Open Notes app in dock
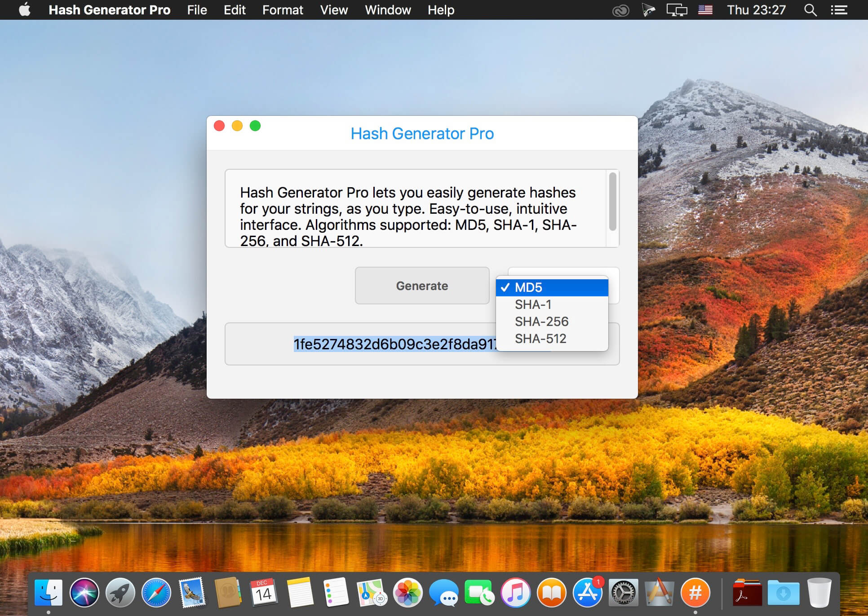Viewport: 868px width, 616px height. (300, 593)
